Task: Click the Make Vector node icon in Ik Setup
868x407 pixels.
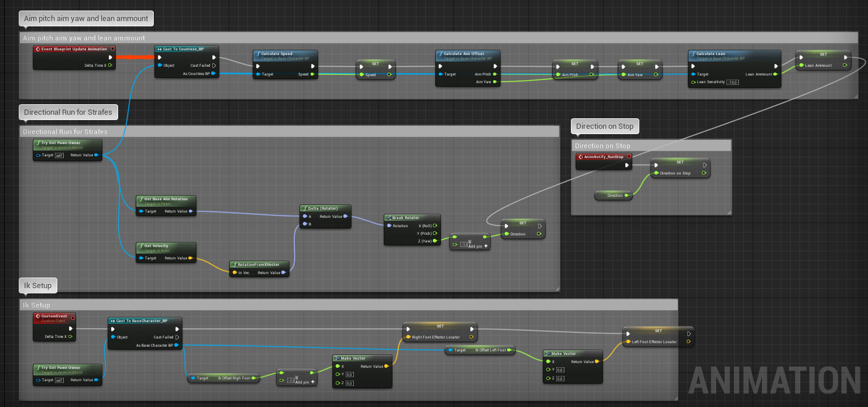Action: [336, 358]
